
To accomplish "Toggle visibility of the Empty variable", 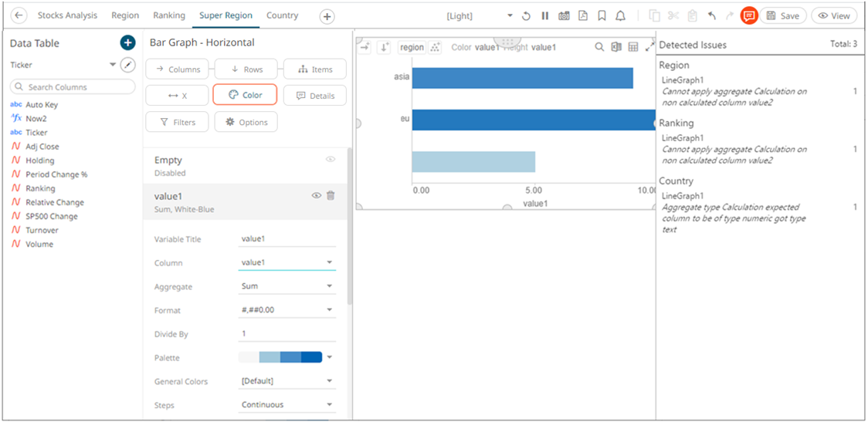I will coord(331,160).
